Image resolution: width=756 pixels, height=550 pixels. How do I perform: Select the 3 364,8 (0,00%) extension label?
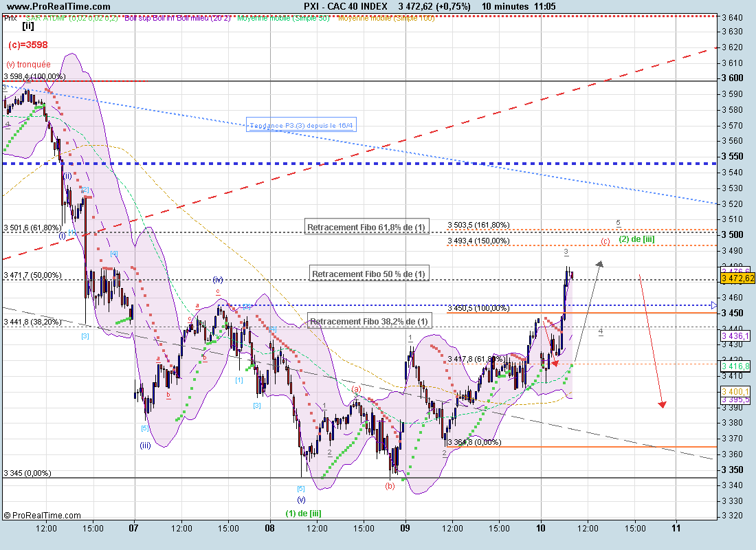[474, 442]
